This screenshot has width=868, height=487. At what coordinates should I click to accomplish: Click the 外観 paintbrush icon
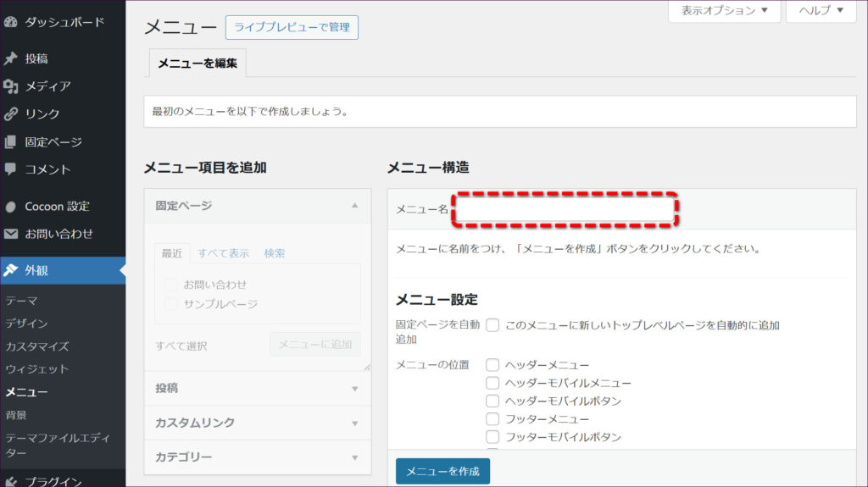(11, 270)
